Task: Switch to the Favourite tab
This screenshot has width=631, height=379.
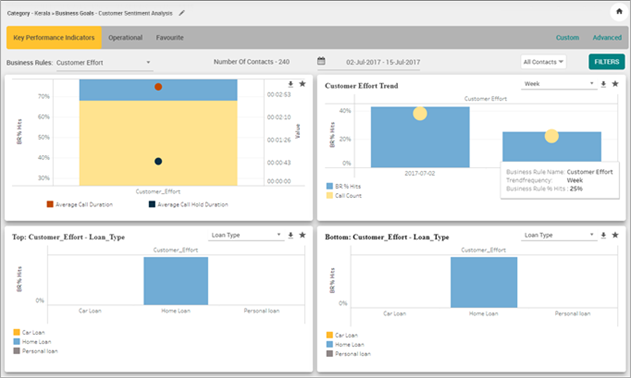Action: coord(170,38)
